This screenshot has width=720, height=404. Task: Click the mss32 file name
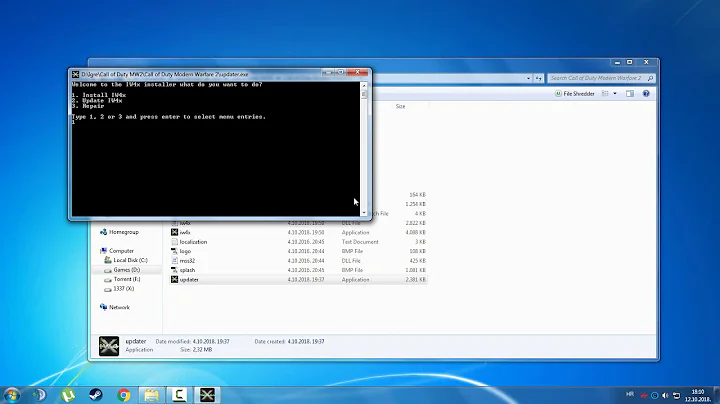click(187, 261)
